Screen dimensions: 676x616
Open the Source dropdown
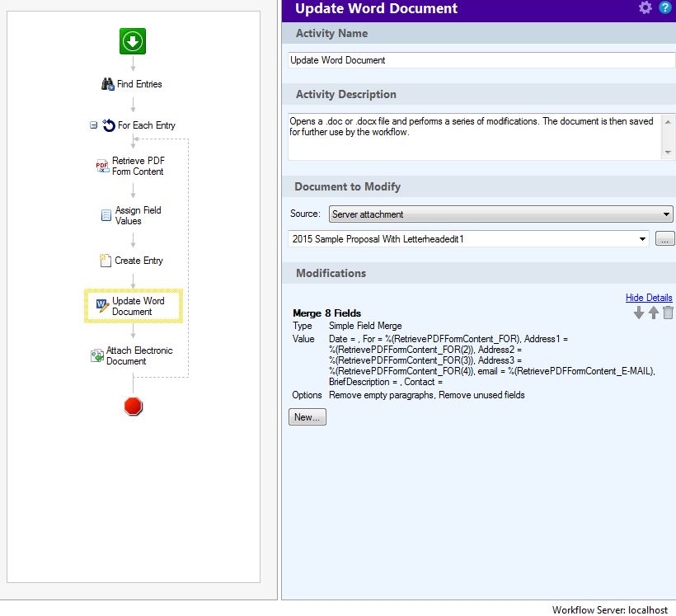point(500,214)
